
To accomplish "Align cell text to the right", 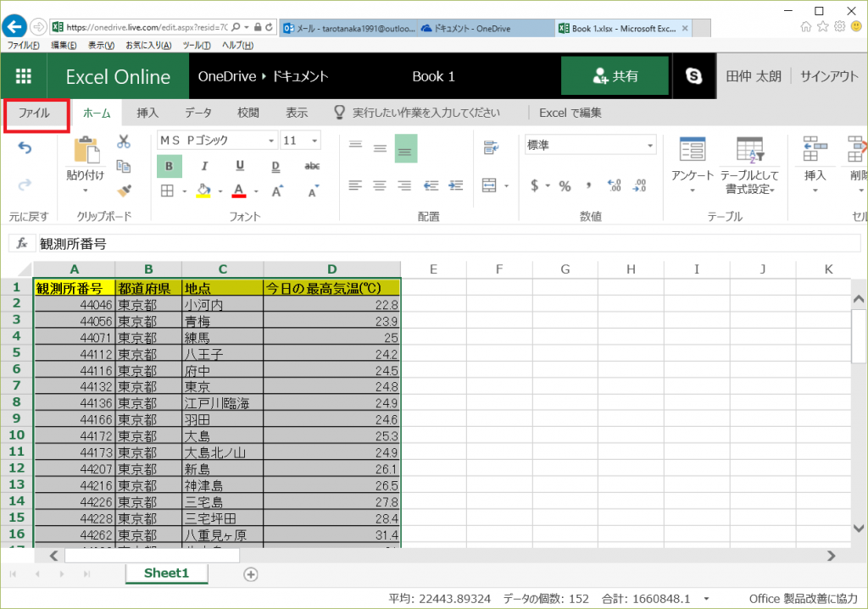I will coord(404,185).
